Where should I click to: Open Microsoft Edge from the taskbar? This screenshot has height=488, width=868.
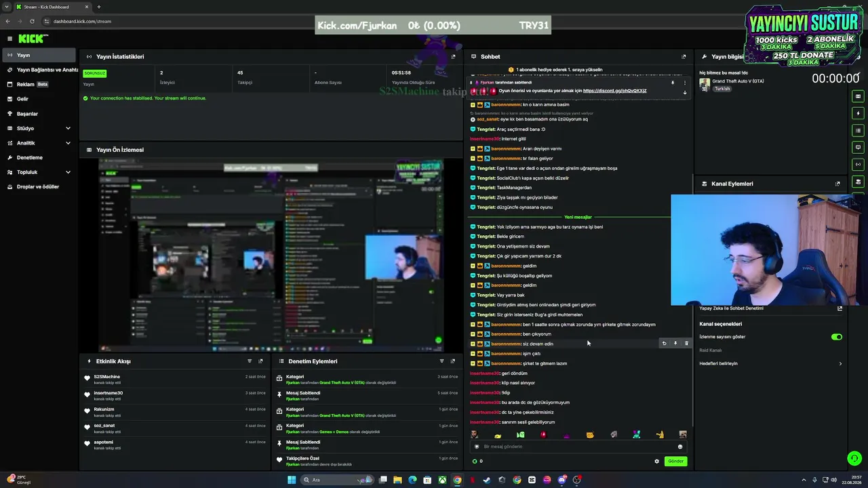[412, 480]
